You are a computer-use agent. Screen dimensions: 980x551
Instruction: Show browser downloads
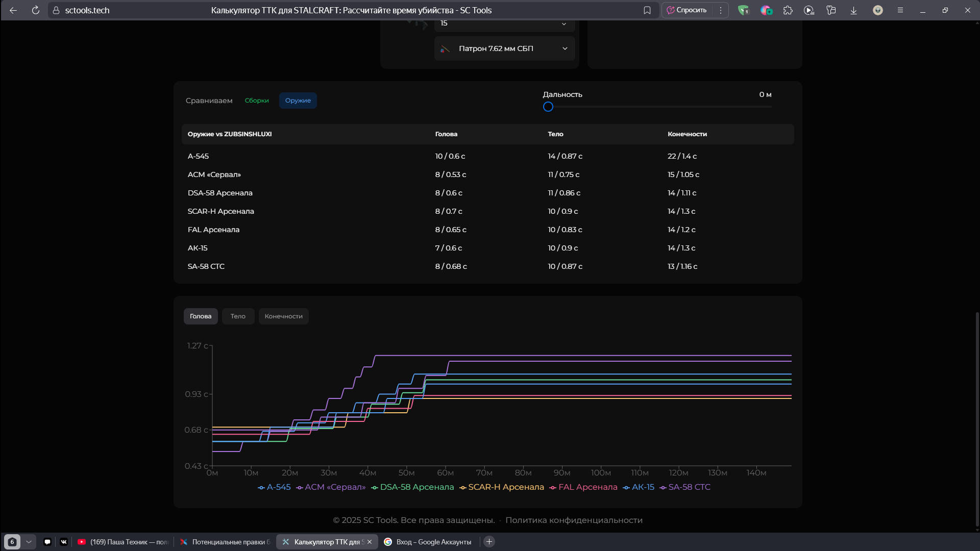point(853,10)
